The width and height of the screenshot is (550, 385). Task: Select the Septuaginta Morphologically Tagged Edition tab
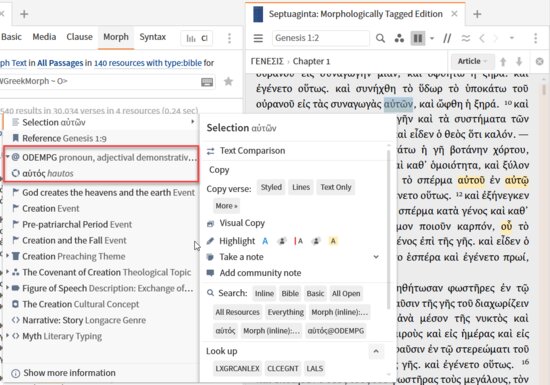[x=355, y=14]
